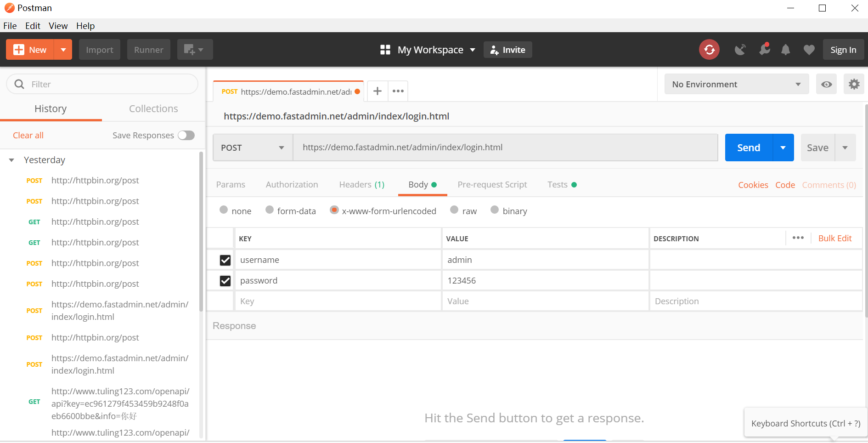
Task: Click the Runner button
Action: pos(148,50)
